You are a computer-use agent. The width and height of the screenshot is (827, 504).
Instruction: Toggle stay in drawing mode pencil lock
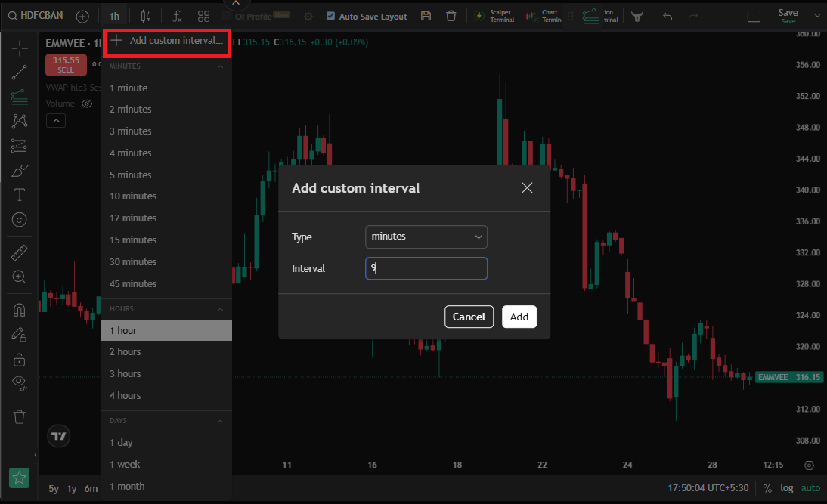pyautogui.click(x=20, y=335)
